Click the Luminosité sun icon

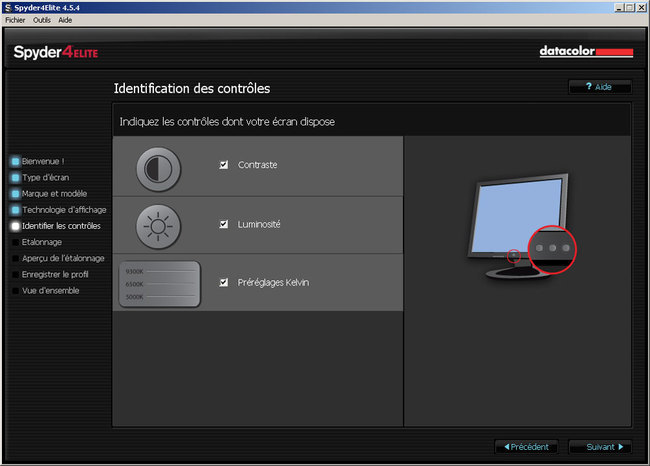tap(158, 226)
